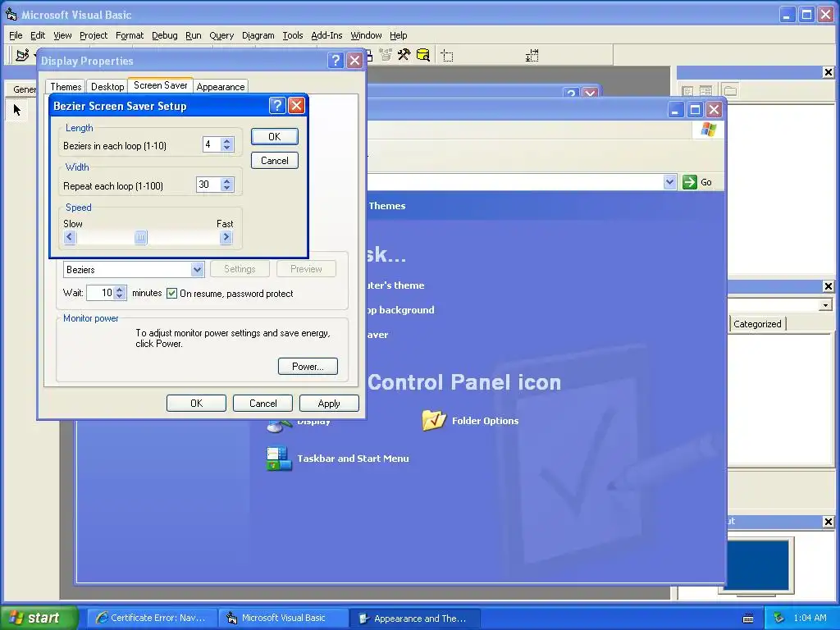Increase Repeat each loop value

(227, 181)
